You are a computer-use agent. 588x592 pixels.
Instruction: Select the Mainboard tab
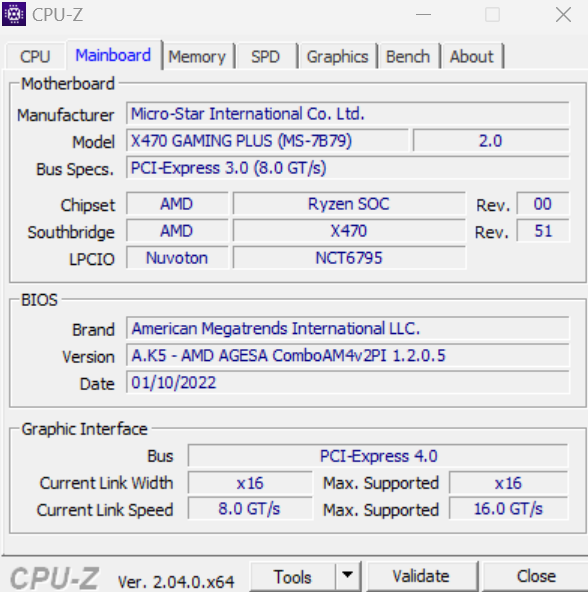[x=113, y=55]
